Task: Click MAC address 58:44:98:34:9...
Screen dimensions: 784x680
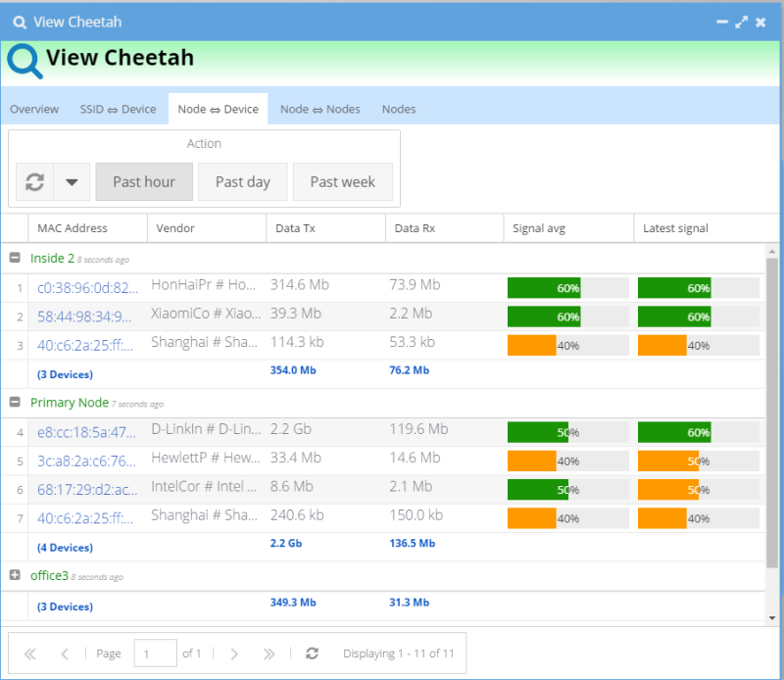Action: click(84, 316)
